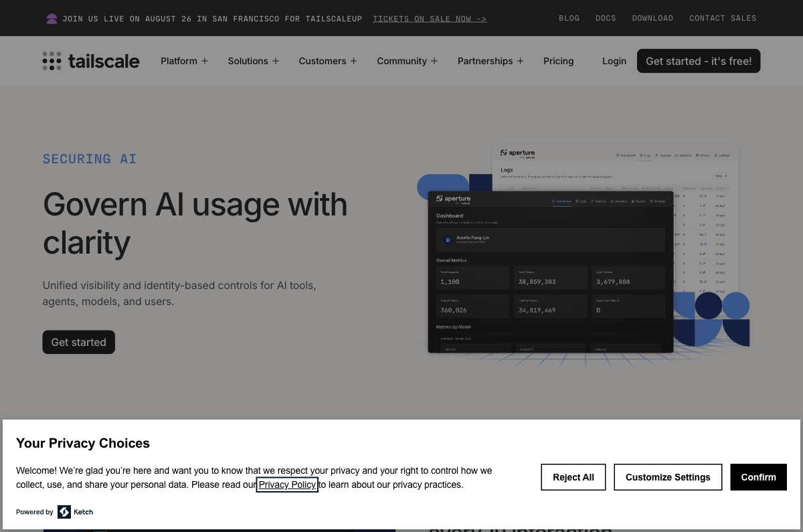
Task: Confirm the privacy choices
Action: [x=759, y=477]
